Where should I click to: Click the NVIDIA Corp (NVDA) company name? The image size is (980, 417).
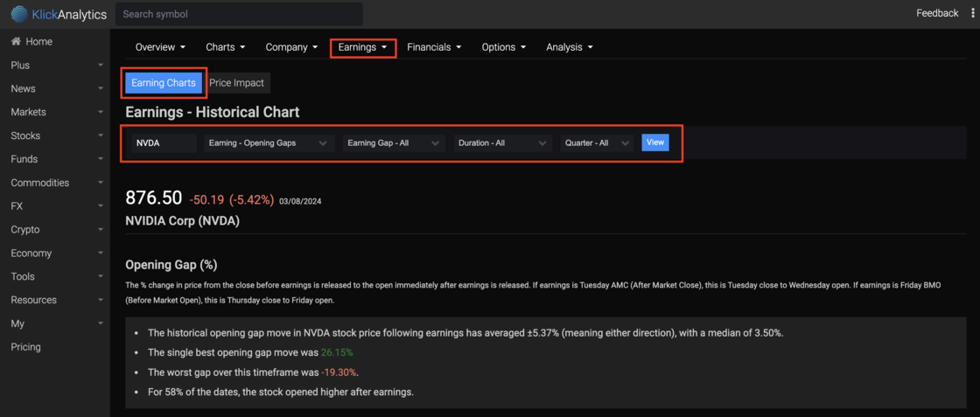point(183,221)
